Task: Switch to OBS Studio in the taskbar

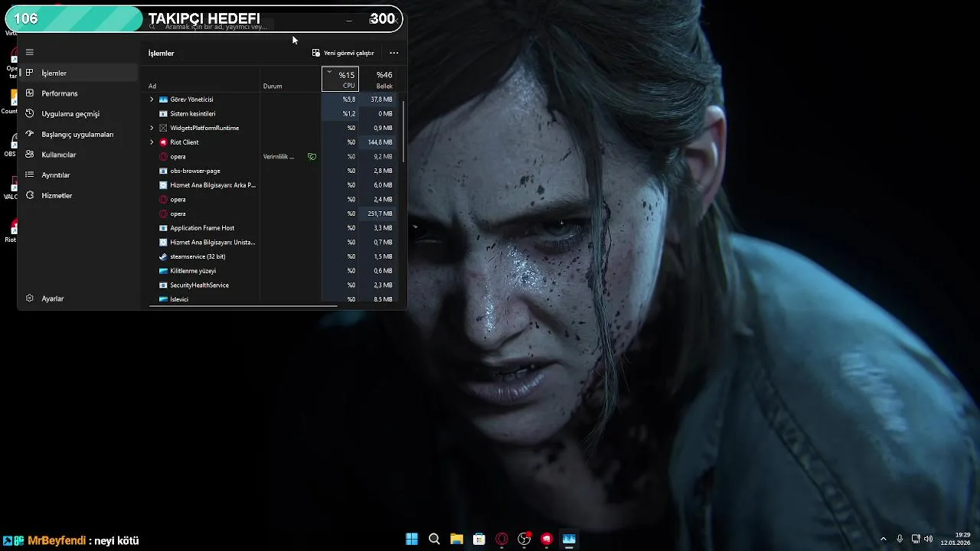Action: point(524,539)
